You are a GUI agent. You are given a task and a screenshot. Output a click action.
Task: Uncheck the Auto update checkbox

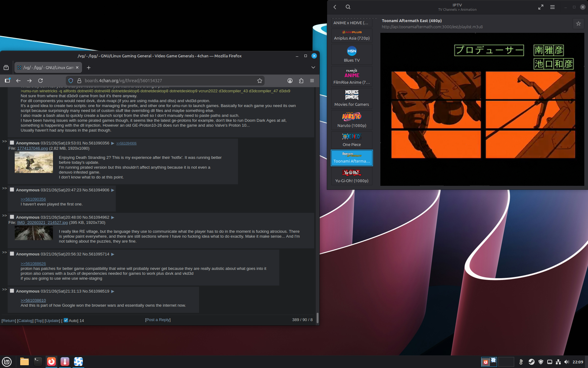(66, 320)
